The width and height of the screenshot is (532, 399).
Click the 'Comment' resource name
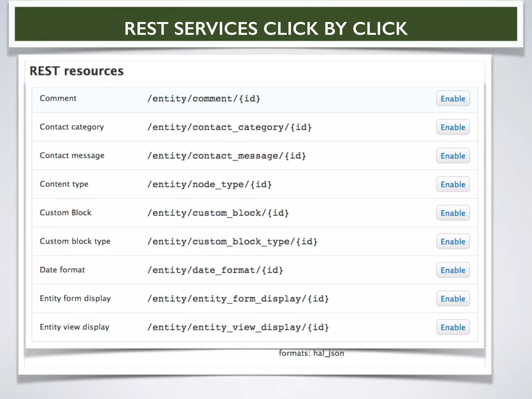pos(58,98)
